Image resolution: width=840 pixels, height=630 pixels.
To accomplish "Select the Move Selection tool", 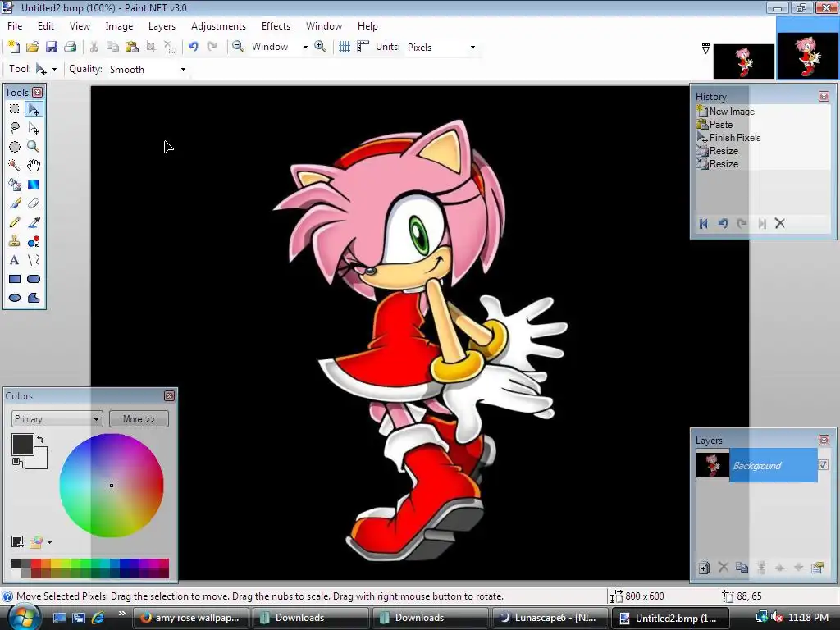I will coord(34,128).
